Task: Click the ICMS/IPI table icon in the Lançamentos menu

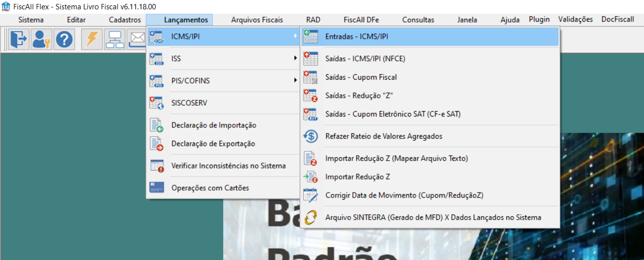Action: coord(157,36)
